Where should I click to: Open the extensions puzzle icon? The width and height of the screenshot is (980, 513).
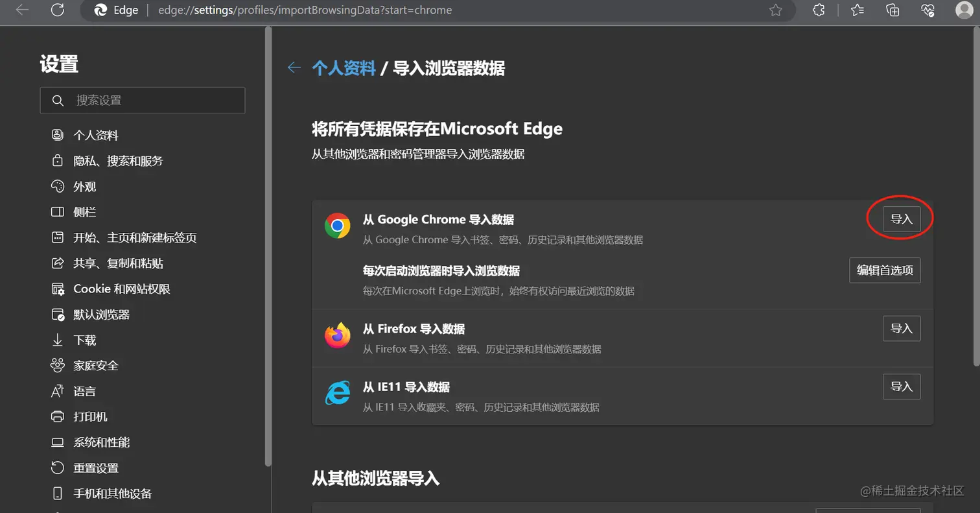(x=819, y=10)
